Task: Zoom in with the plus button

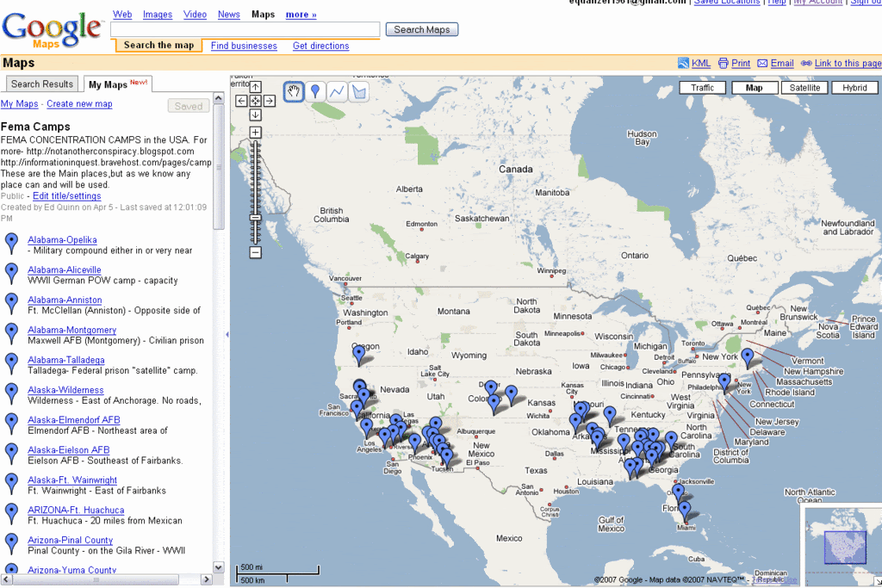Action: pyautogui.click(x=255, y=132)
